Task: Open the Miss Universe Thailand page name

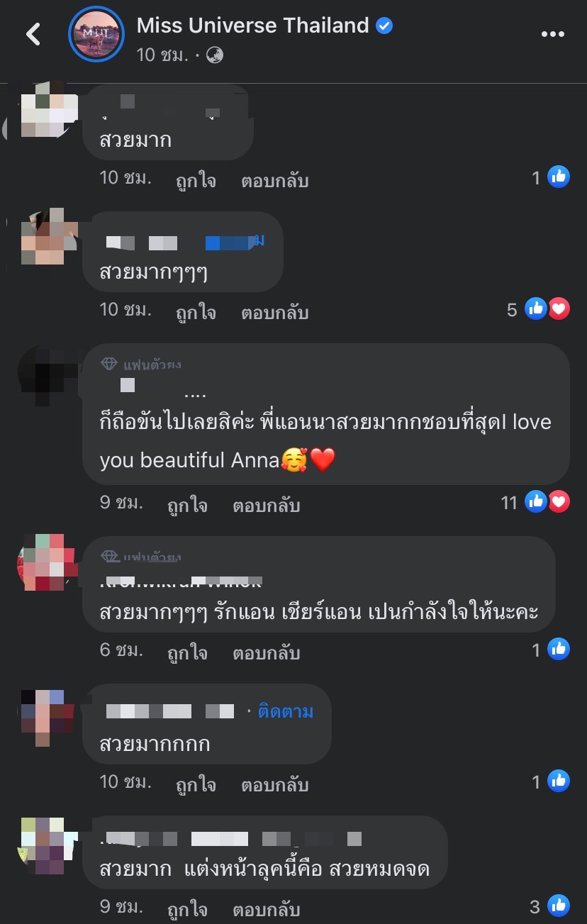Action: (252, 26)
